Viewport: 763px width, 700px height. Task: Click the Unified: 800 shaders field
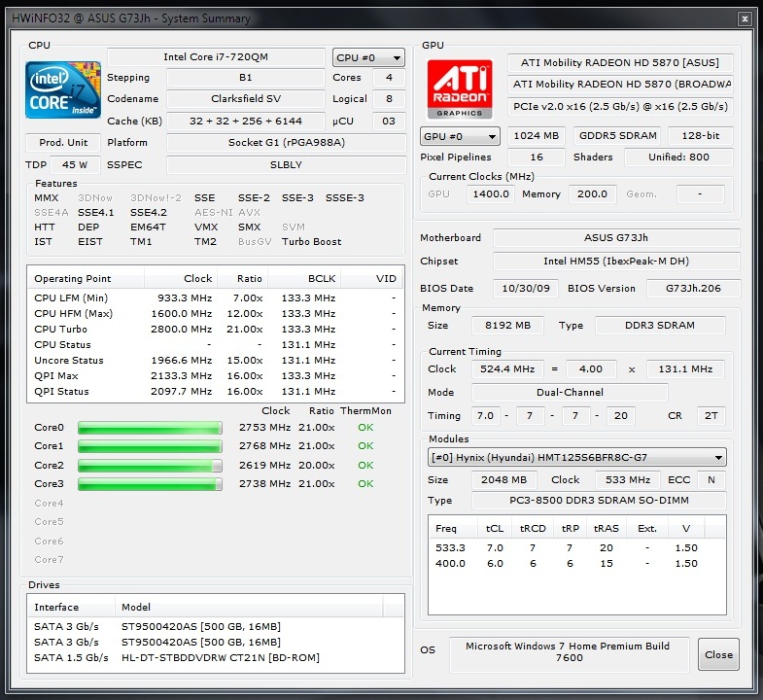coord(678,157)
